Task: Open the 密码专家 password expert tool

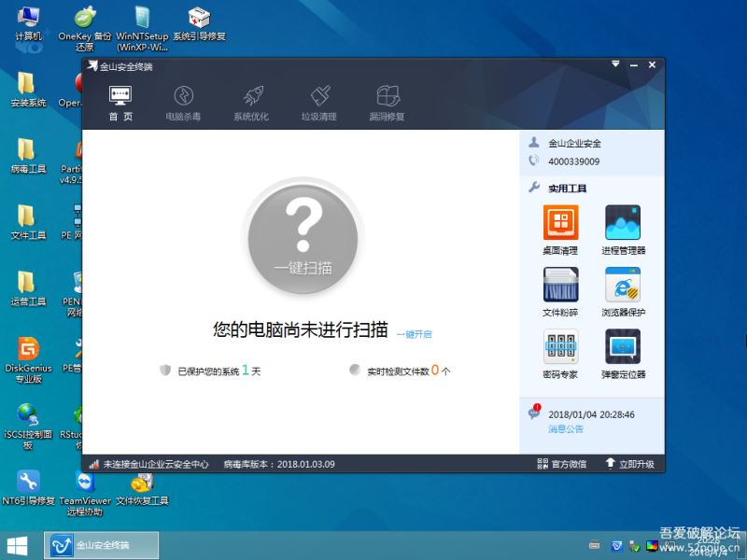Action: pyautogui.click(x=561, y=354)
